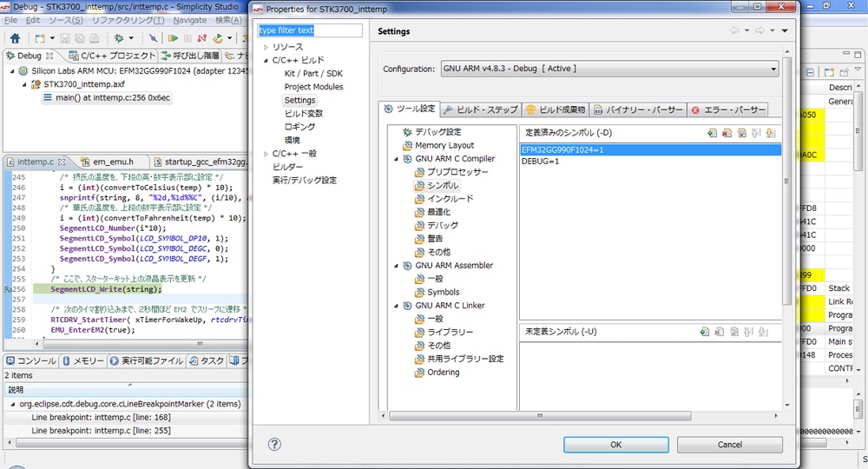
Task: Select ロギング in properties tree
Action: click(x=299, y=127)
